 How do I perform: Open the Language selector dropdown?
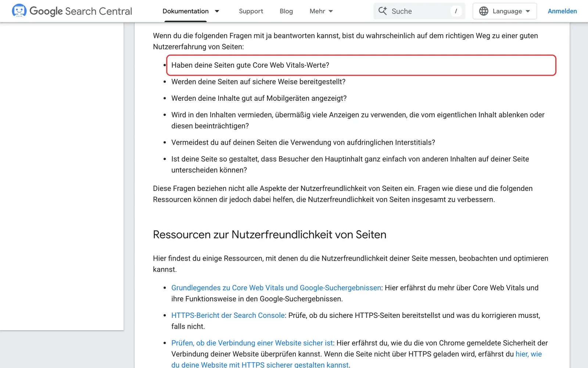(505, 11)
